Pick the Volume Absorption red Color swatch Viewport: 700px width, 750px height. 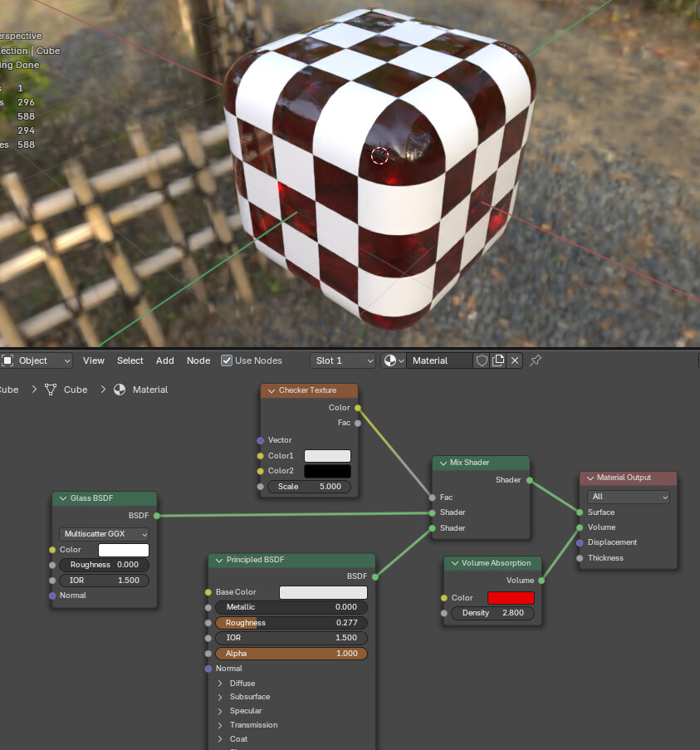[x=511, y=598]
